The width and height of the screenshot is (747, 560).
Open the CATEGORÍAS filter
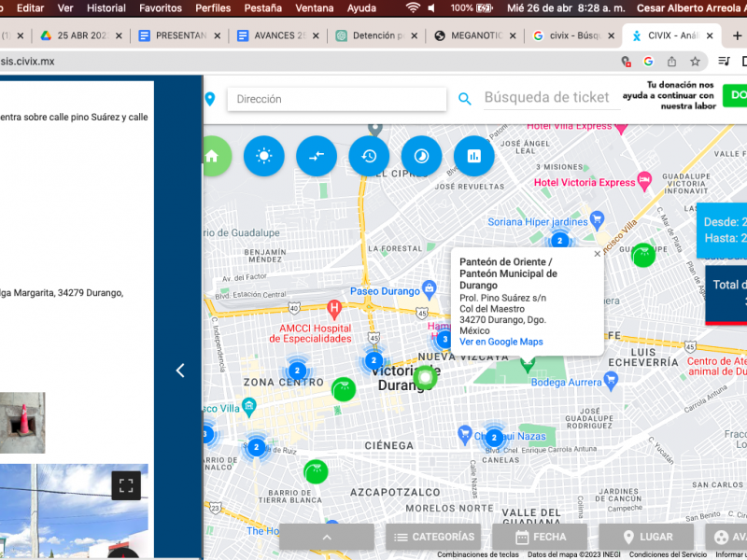[x=433, y=538]
